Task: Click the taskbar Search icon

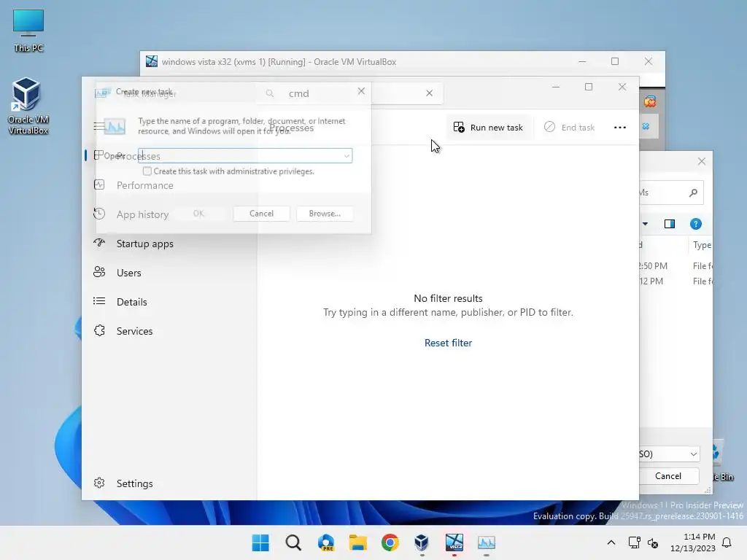Action: click(293, 542)
